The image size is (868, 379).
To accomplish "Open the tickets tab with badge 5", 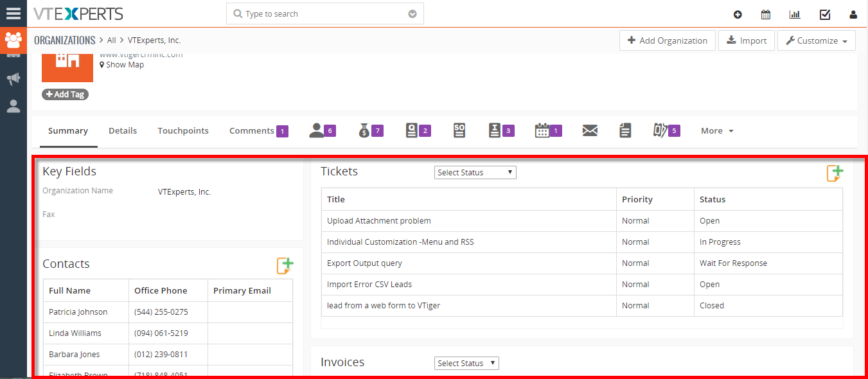I will coord(666,130).
